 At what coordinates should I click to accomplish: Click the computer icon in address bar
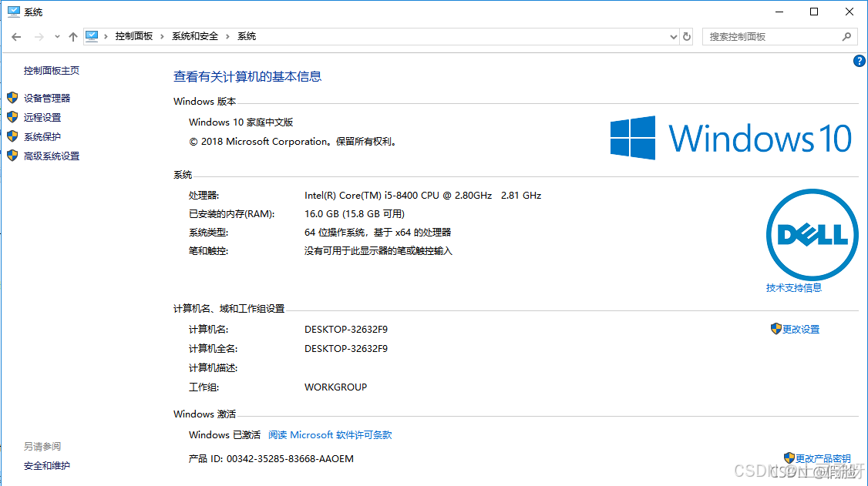click(92, 36)
